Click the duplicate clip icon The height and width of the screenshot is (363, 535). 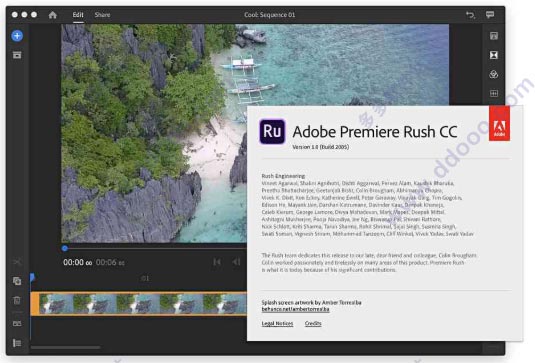pyautogui.click(x=17, y=281)
